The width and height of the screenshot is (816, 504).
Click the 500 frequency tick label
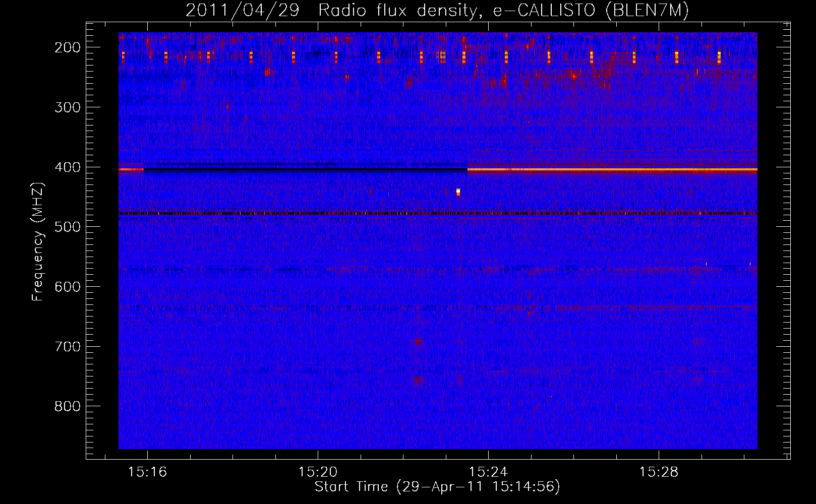(x=68, y=227)
